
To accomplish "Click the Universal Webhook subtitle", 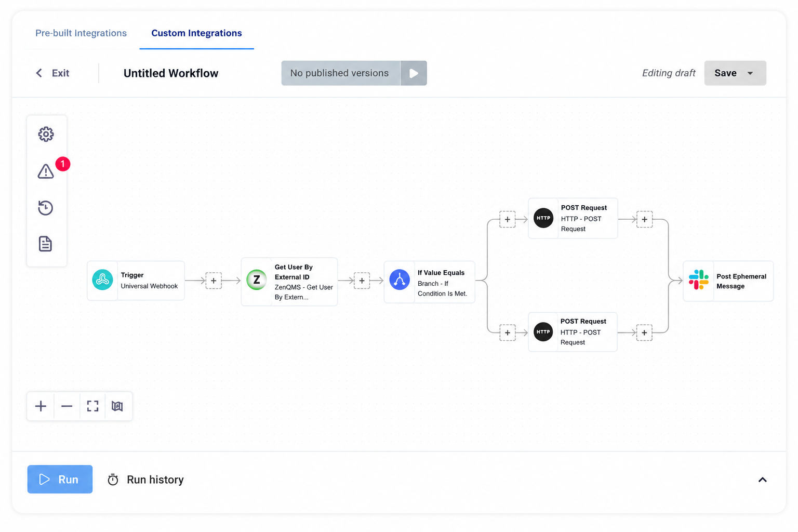I will (149, 286).
